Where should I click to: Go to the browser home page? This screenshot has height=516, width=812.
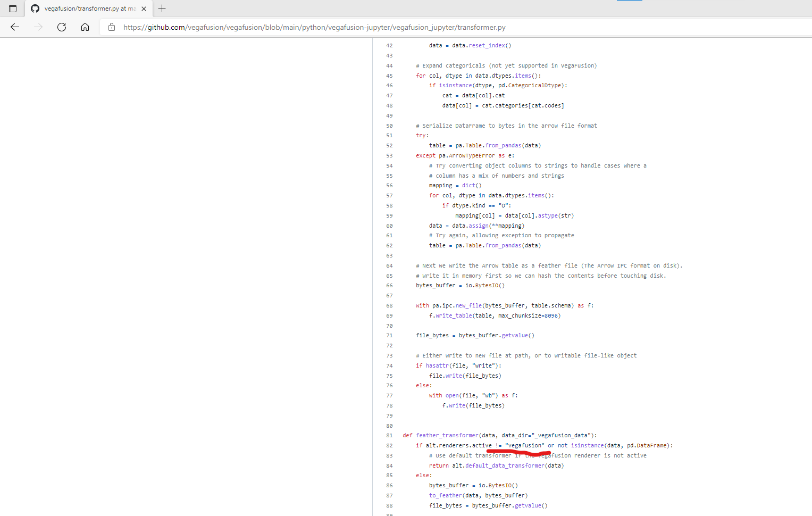85,27
